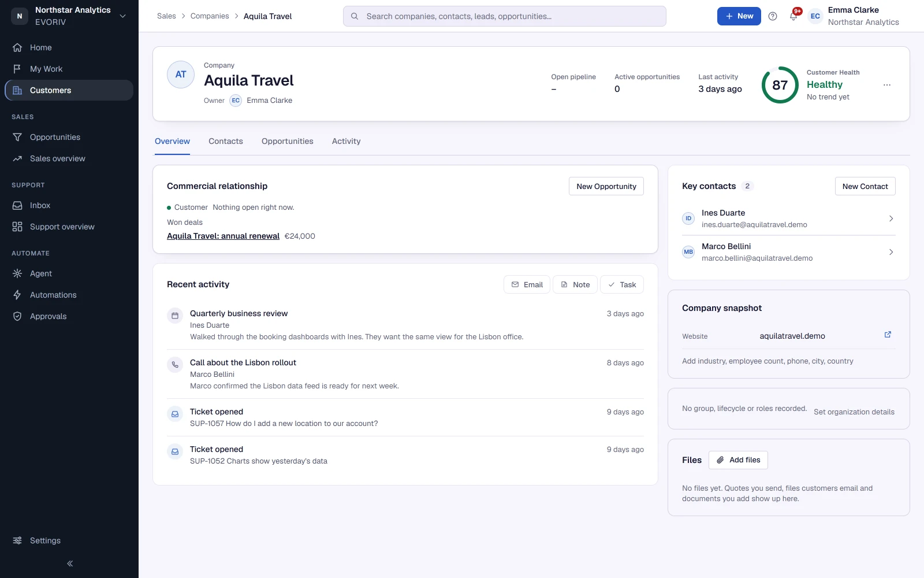Add a Note to recent activity
The width and height of the screenshot is (924, 578).
(575, 284)
